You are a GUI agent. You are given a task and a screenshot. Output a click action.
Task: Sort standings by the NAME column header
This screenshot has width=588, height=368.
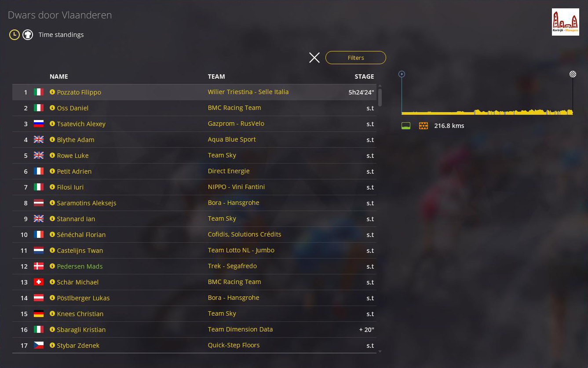pos(58,77)
